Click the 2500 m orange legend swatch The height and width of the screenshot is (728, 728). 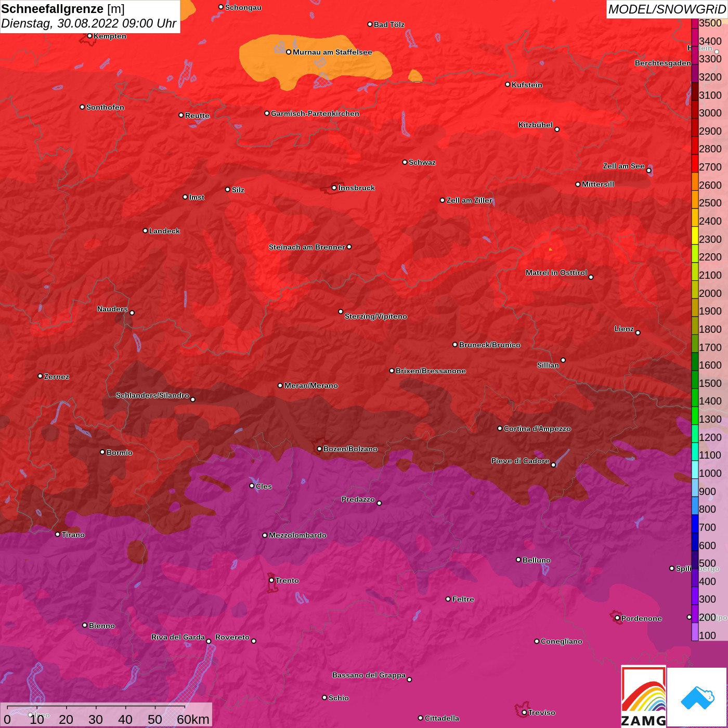[x=695, y=200]
